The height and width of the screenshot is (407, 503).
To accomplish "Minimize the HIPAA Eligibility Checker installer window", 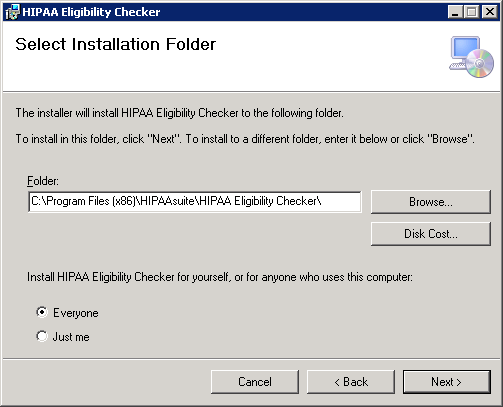I will 455,12.
